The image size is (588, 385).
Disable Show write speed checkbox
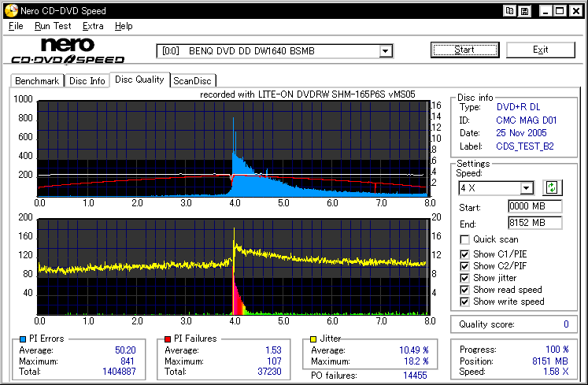click(x=465, y=302)
